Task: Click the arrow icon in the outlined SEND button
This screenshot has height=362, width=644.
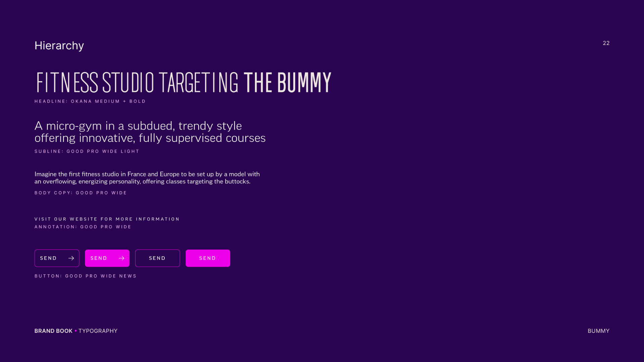Action: pyautogui.click(x=71, y=258)
